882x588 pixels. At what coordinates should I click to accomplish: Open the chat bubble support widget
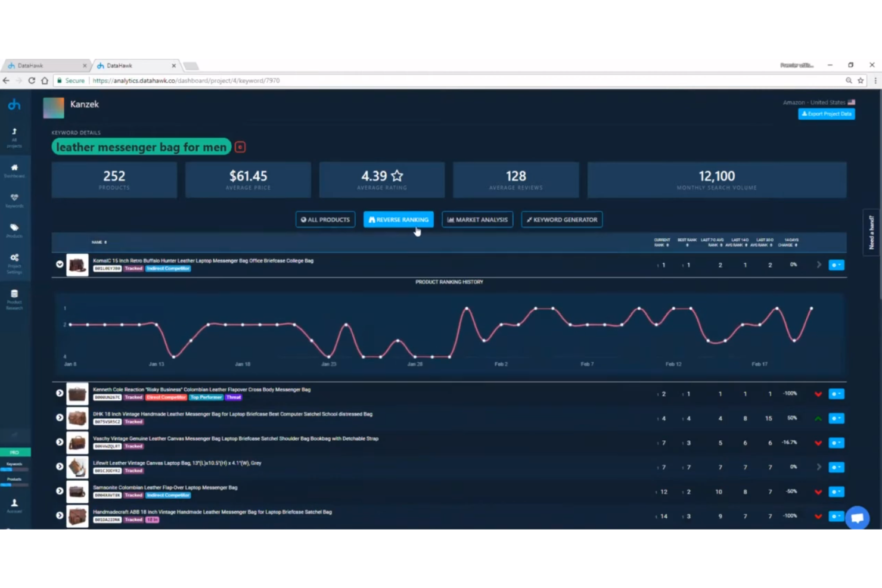[x=858, y=518]
